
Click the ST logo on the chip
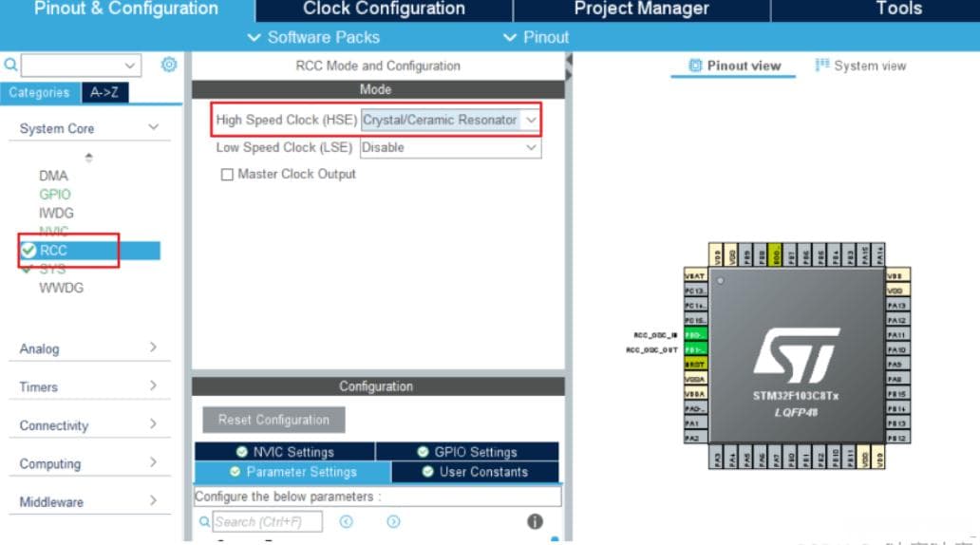point(796,355)
